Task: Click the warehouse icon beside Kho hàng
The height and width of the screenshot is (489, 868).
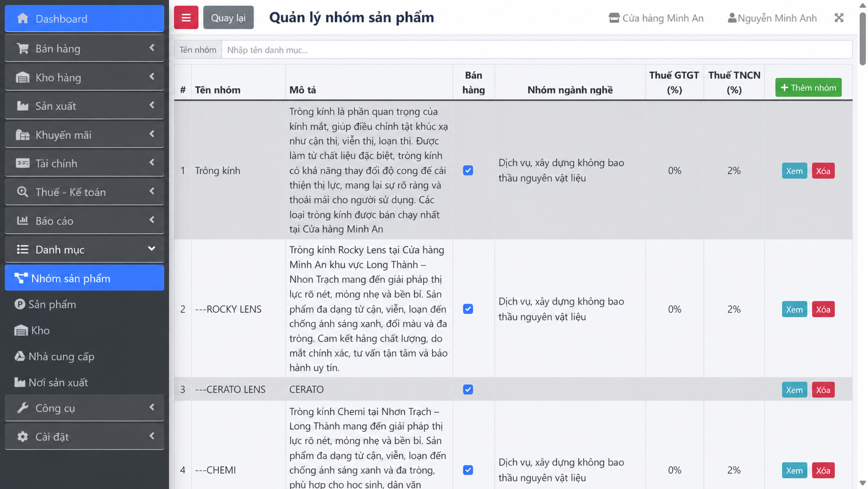Action: [22, 77]
